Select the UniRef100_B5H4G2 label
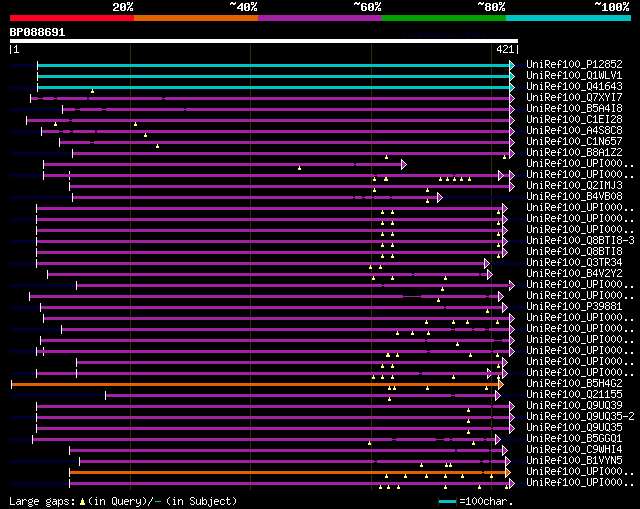The image size is (640, 509). coord(574,384)
